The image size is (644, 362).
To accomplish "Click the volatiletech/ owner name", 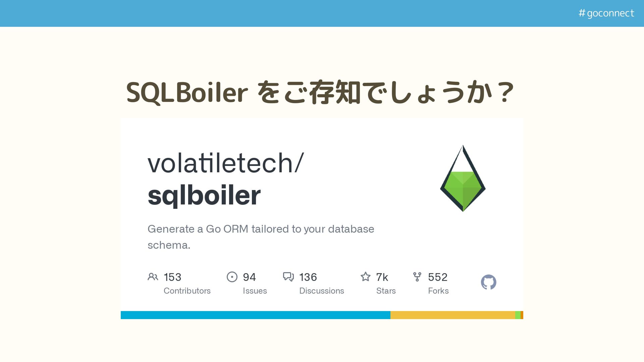I will 225,163.
